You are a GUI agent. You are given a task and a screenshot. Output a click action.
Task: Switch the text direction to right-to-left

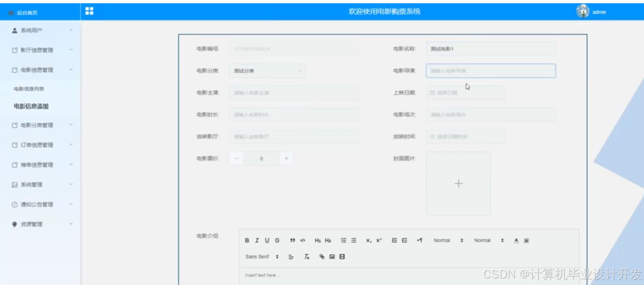point(420,240)
